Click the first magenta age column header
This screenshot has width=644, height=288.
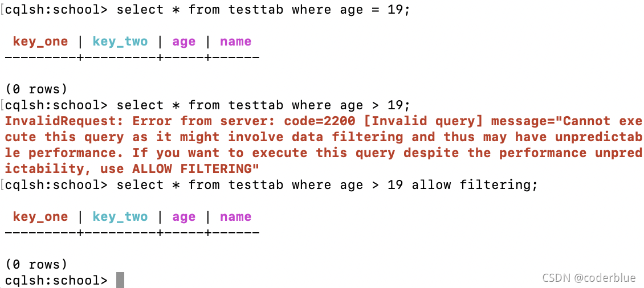click(x=184, y=43)
